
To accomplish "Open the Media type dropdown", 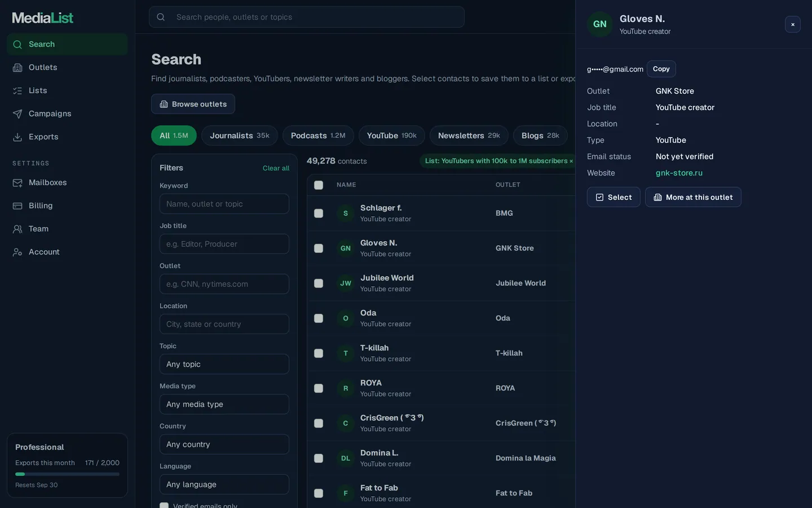I will point(224,404).
